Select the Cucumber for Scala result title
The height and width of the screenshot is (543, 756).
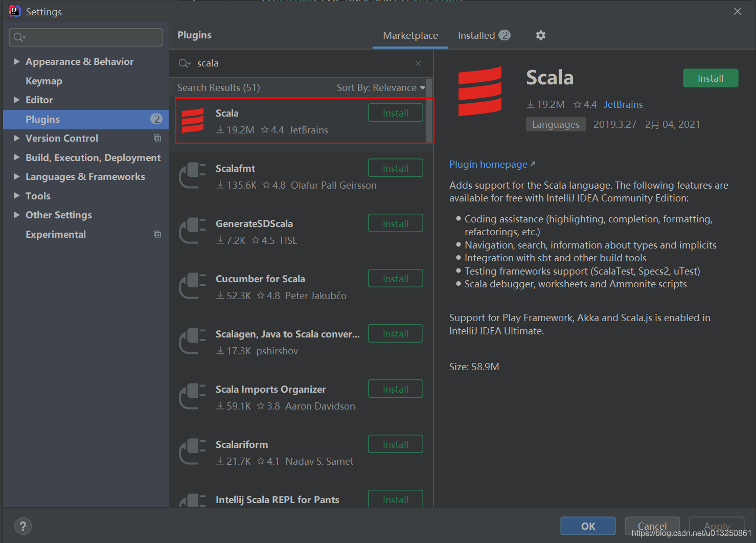(x=260, y=279)
